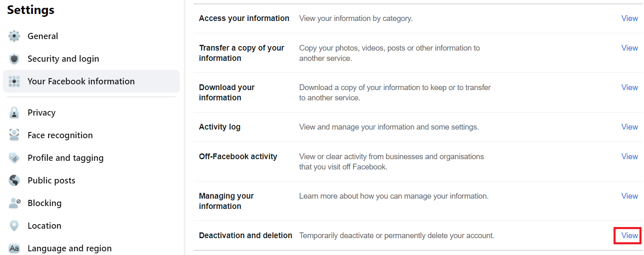
Task: Click View beside Managing your information
Action: click(629, 196)
